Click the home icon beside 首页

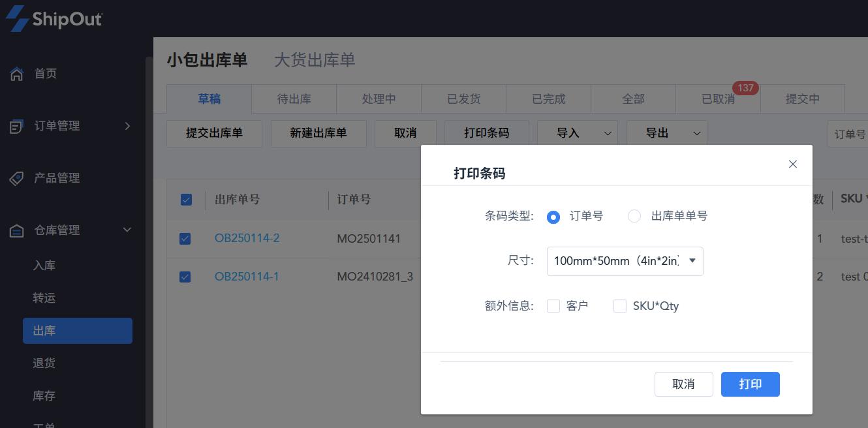[x=17, y=74]
